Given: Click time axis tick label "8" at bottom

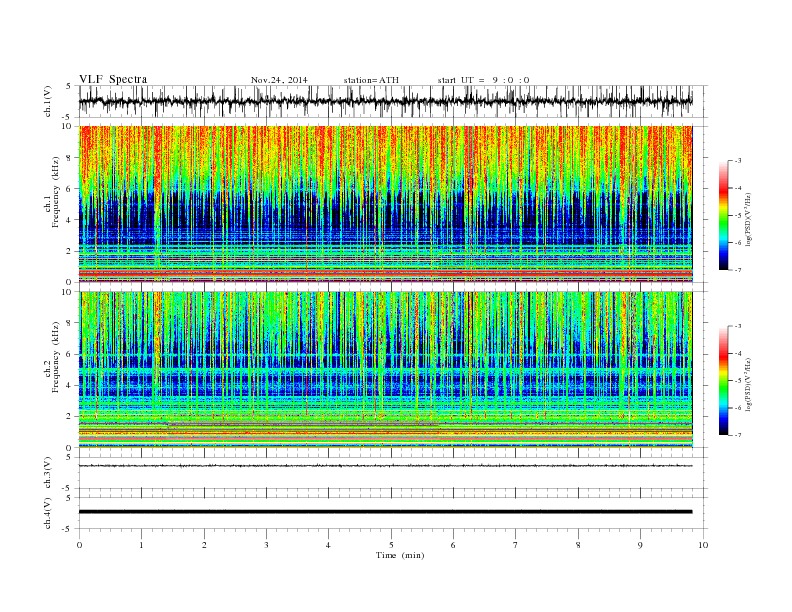Looking at the screenshot, I should [x=578, y=545].
